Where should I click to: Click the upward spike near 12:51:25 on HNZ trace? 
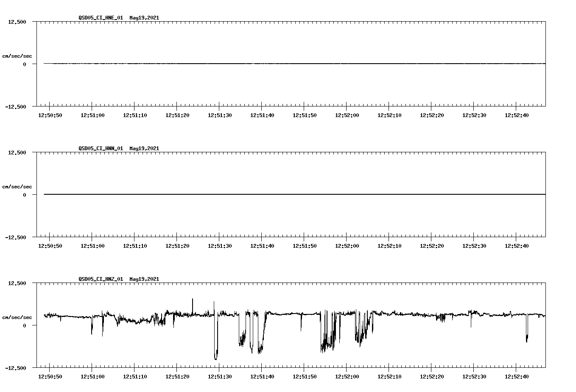coord(192,301)
